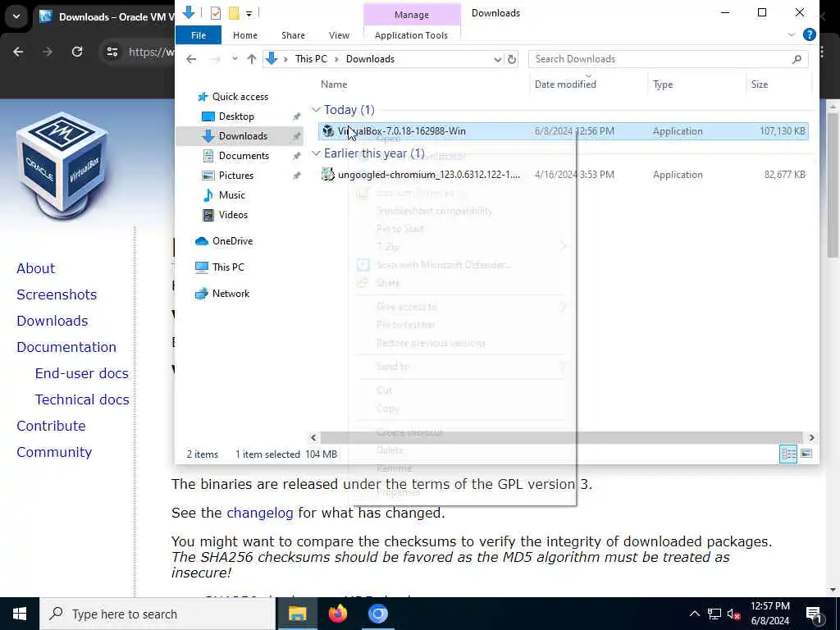
Task: Open Videos in the navigation pane
Action: 233,215
